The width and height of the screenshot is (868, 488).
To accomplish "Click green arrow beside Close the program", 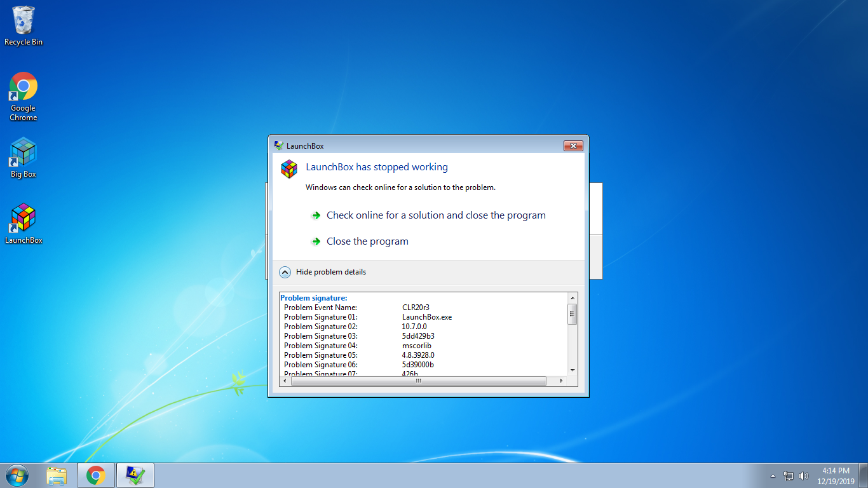I will point(316,241).
